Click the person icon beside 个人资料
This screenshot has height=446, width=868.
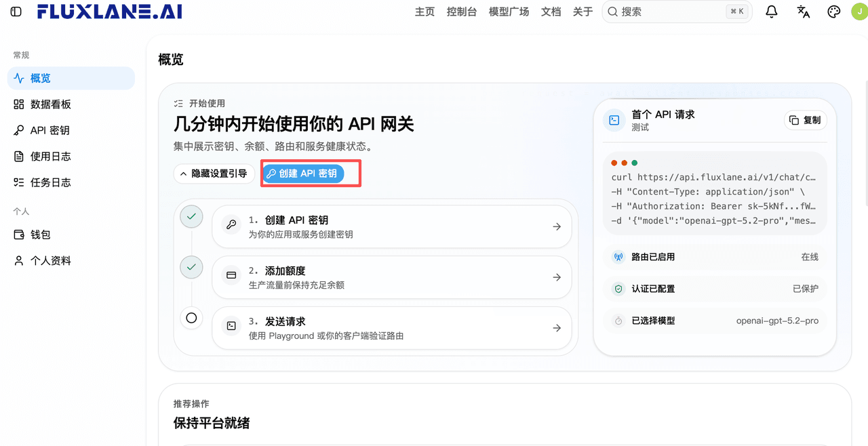pyautogui.click(x=19, y=261)
